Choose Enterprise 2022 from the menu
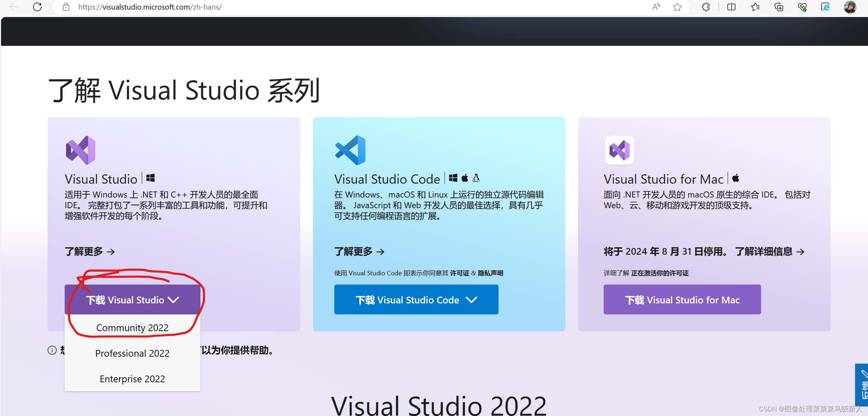Image resolution: width=868 pixels, height=416 pixels. tap(132, 379)
